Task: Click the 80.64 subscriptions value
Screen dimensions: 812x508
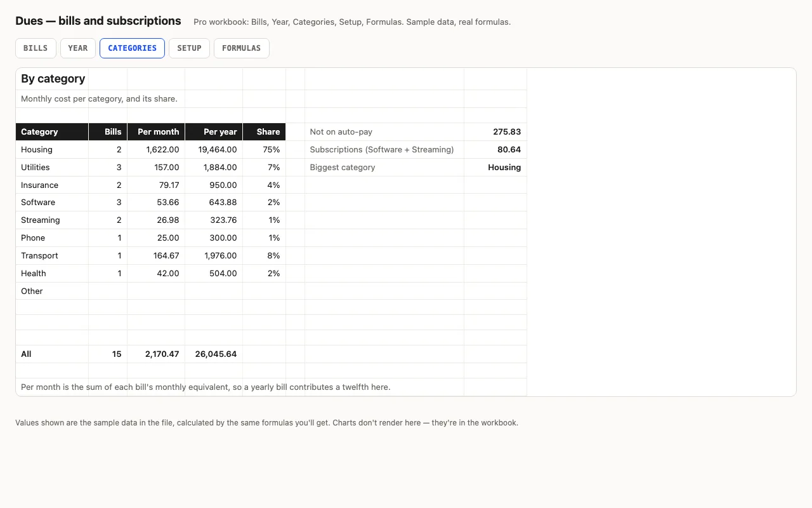Action: [495, 150]
